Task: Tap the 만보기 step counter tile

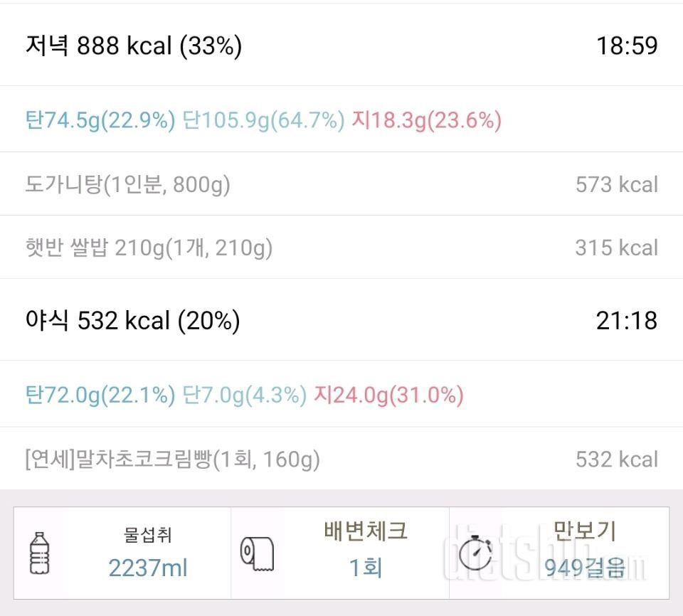Action: [583, 553]
